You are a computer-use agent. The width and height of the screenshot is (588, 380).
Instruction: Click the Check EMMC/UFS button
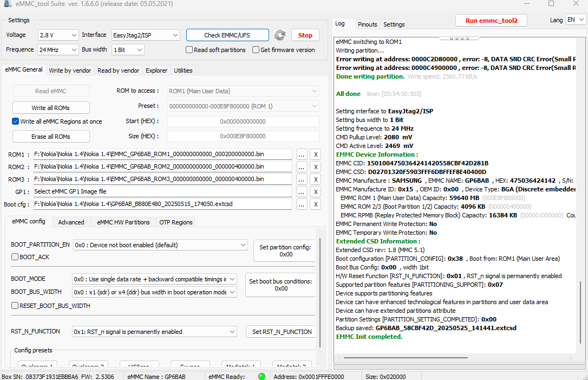point(227,35)
